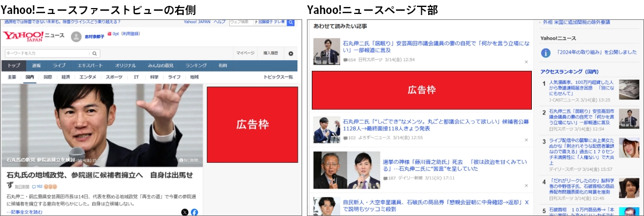644x216 pixels.
Task: Open the rank 1 article 人気漫画本、100万円超値した人
Action: 582,87
